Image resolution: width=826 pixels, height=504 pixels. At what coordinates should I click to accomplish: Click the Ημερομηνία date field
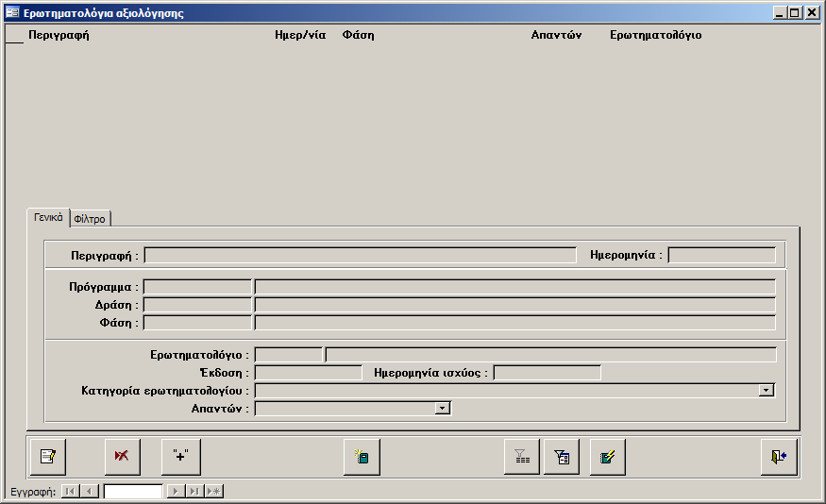pyautogui.click(x=721, y=255)
